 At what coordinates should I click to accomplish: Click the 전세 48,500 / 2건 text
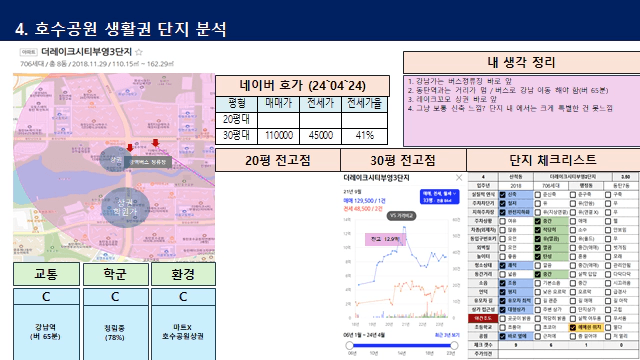(363, 209)
